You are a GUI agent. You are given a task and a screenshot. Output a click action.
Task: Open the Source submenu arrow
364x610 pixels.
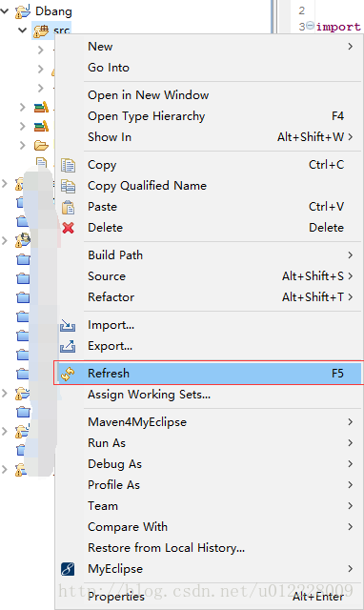click(x=351, y=276)
